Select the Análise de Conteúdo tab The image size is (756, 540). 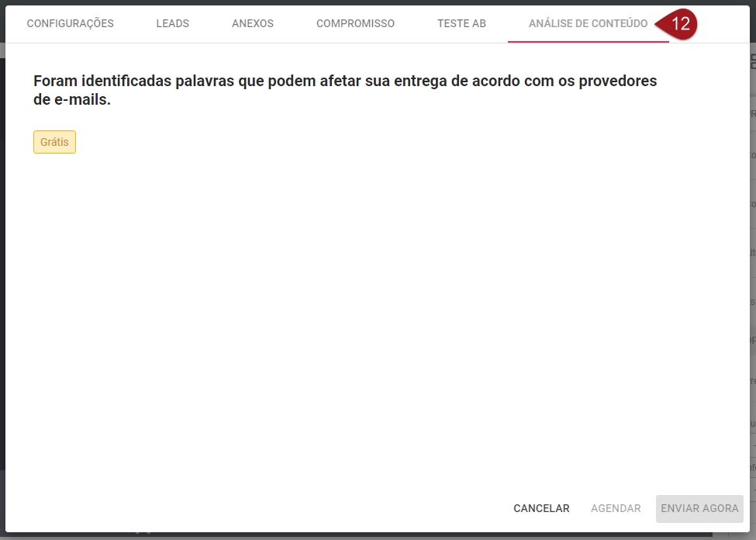pos(588,23)
